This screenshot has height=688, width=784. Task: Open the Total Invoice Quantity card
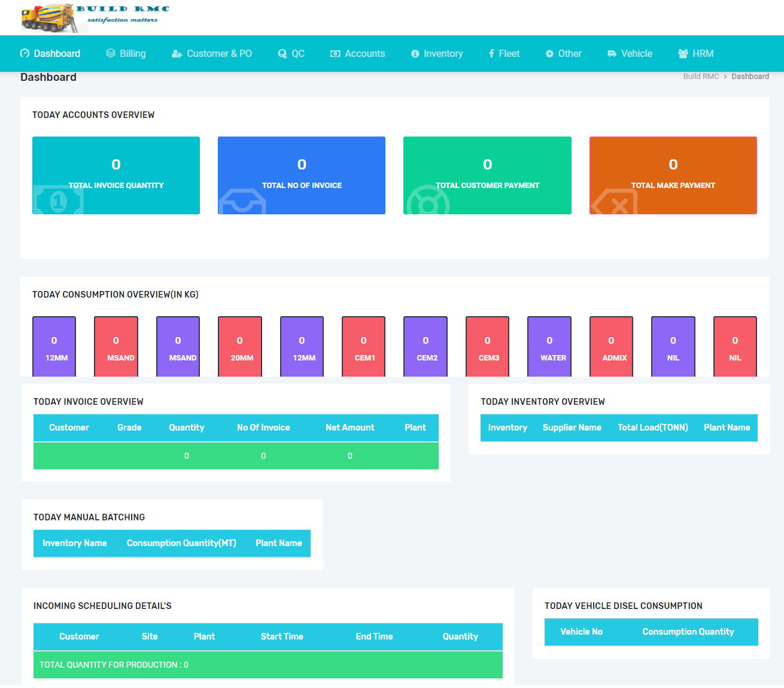[x=116, y=175]
